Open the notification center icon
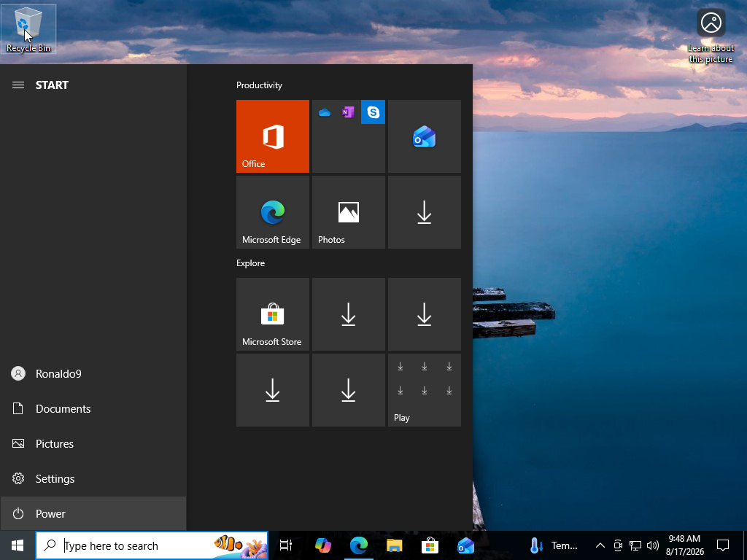The width and height of the screenshot is (747, 560). pyautogui.click(x=723, y=545)
